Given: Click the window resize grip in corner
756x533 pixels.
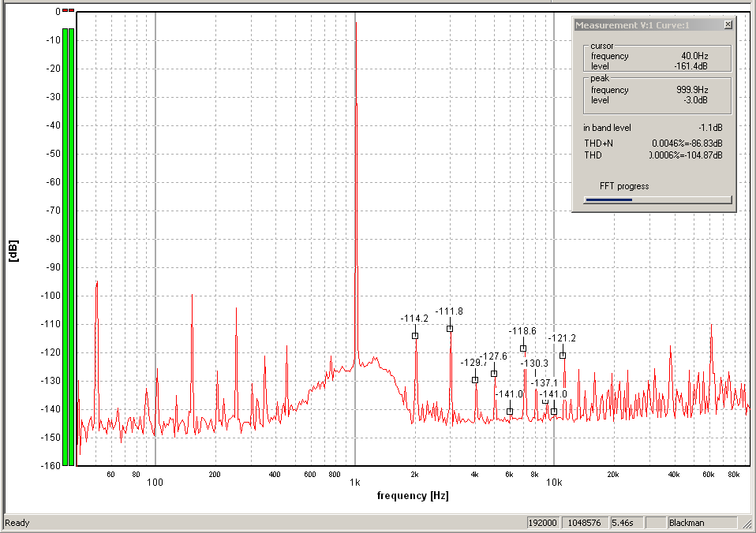Looking at the screenshot, I should pyautogui.click(x=748, y=525).
